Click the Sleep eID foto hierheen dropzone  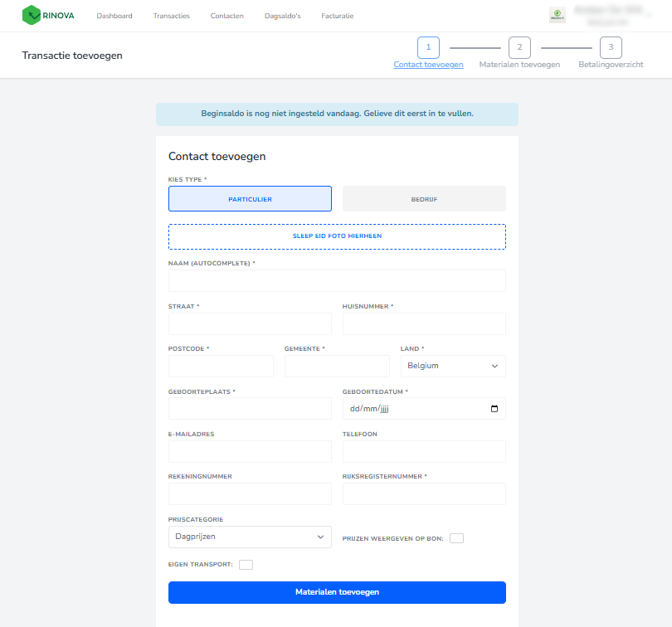(x=337, y=236)
